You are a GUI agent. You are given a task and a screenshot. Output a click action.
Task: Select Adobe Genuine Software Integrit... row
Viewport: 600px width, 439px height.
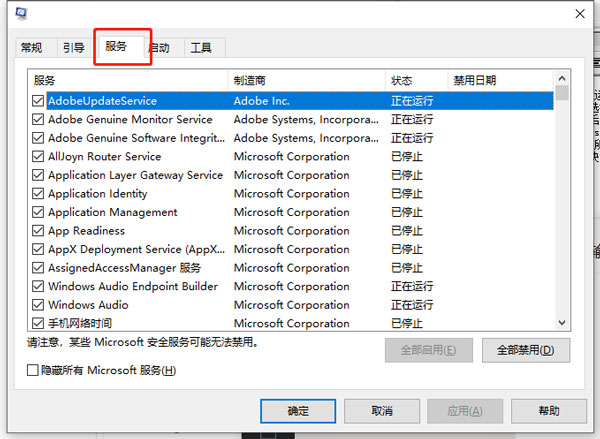click(293, 138)
